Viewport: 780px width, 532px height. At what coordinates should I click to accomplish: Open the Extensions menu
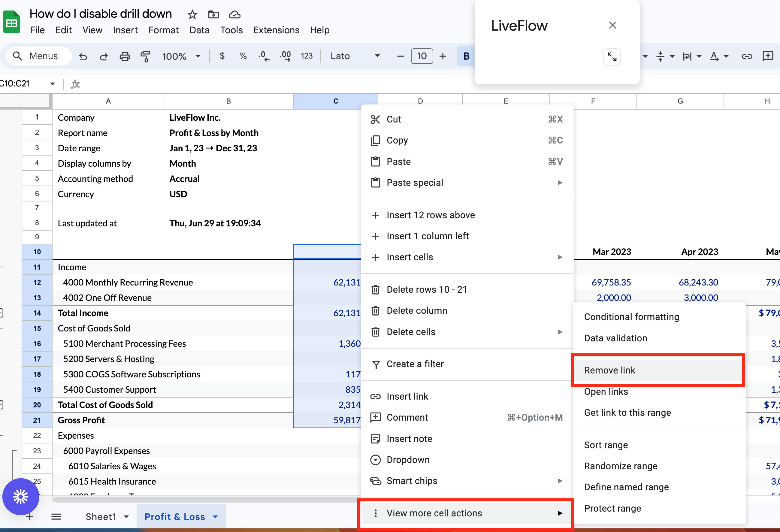click(x=276, y=30)
